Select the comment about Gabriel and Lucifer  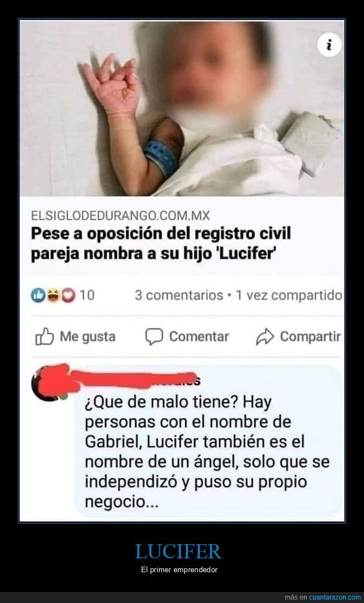tap(207, 452)
